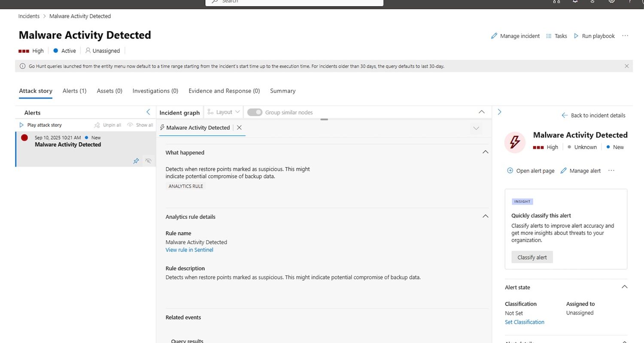This screenshot has height=343, width=644.
Task: Toggle Group similar nodes switch
Action: click(x=255, y=112)
